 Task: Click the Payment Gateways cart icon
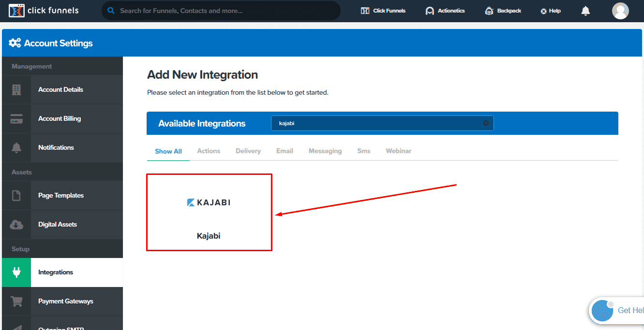[x=16, y=301]
